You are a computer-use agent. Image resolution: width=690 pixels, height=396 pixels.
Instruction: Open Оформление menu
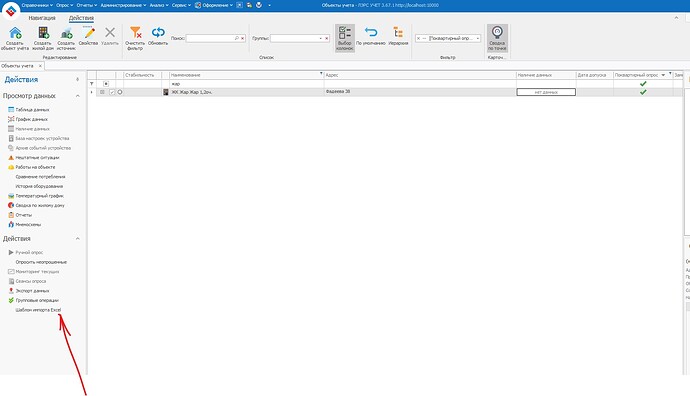pyautogui.click(x=213, y=5)
